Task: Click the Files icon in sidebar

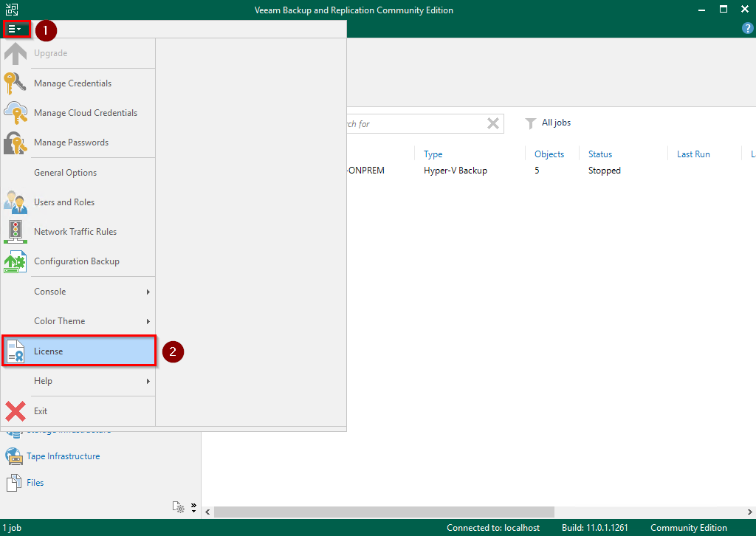Action: pos(14,483)
